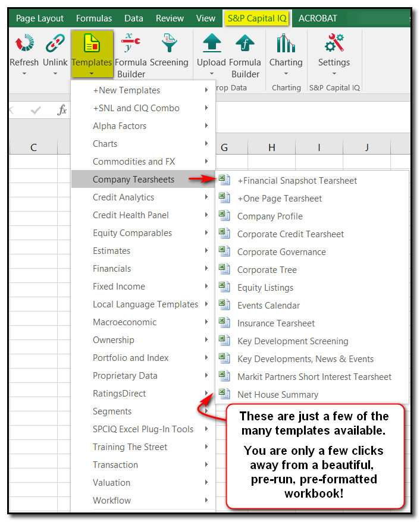Click the Key Development Screening file icon
The image size is (420, 522).
224,340
